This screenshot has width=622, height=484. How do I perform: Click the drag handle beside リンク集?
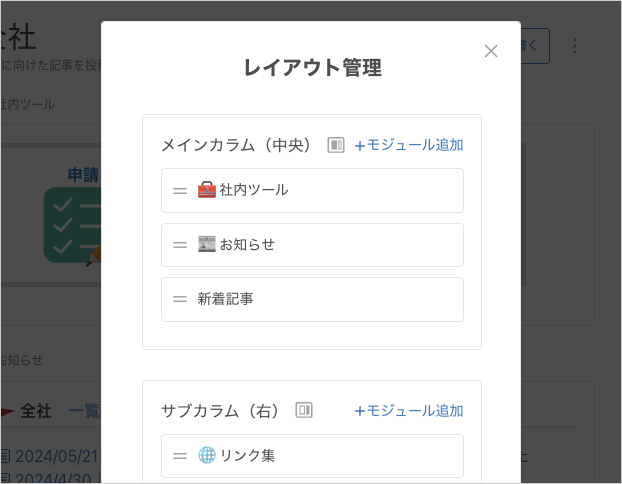coord(180,456)
